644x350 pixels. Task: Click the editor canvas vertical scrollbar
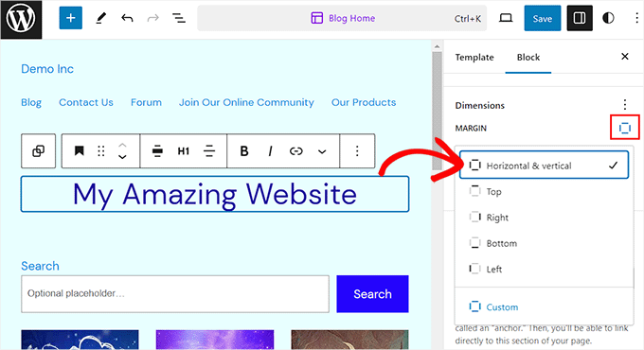click(437, 111)
